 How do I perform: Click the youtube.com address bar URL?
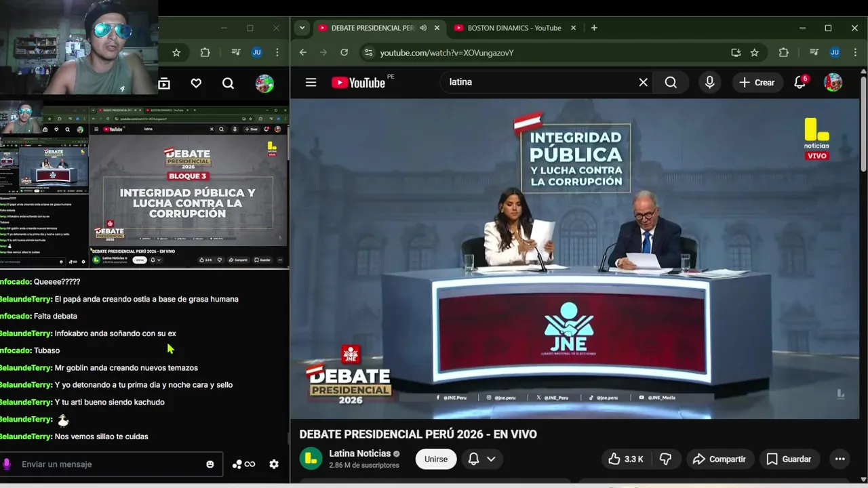pyautogui.click(x=447, y=52)
